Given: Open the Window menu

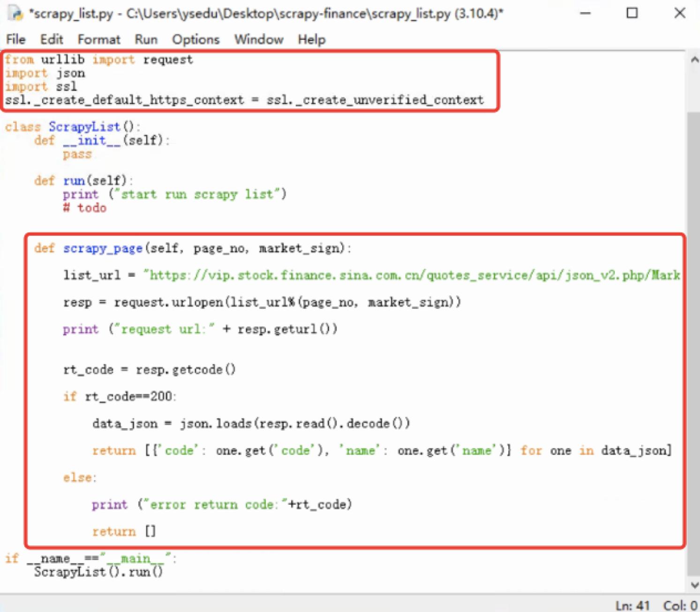Looking at the screenshot, I should (x=258, y=39).
